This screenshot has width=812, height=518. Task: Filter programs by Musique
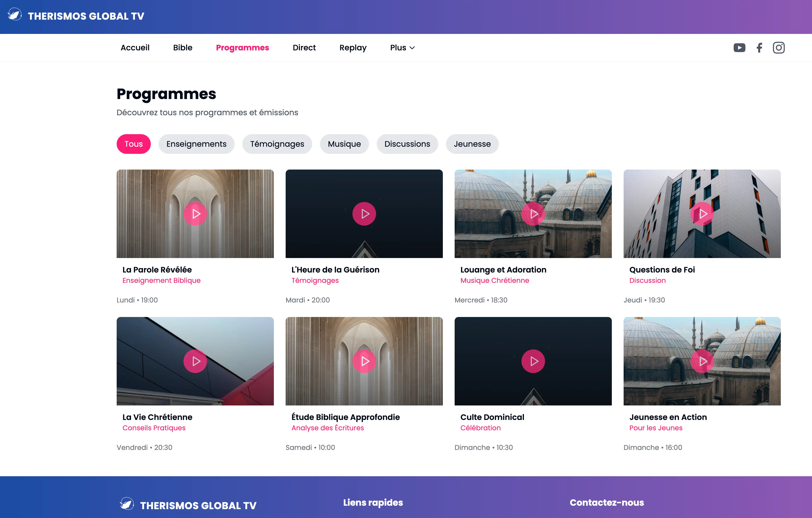(x=344, y=144)
